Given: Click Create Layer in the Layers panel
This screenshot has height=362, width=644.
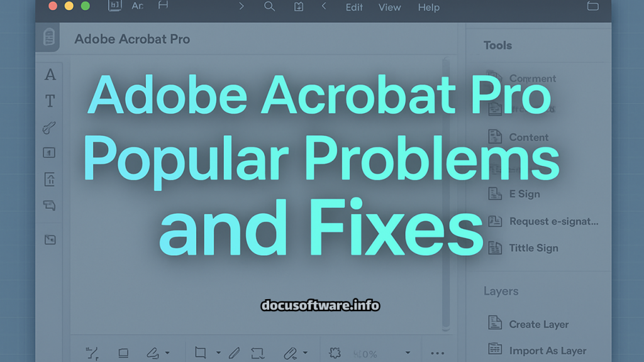Looking at the screenshot, I should coord(539,324).
